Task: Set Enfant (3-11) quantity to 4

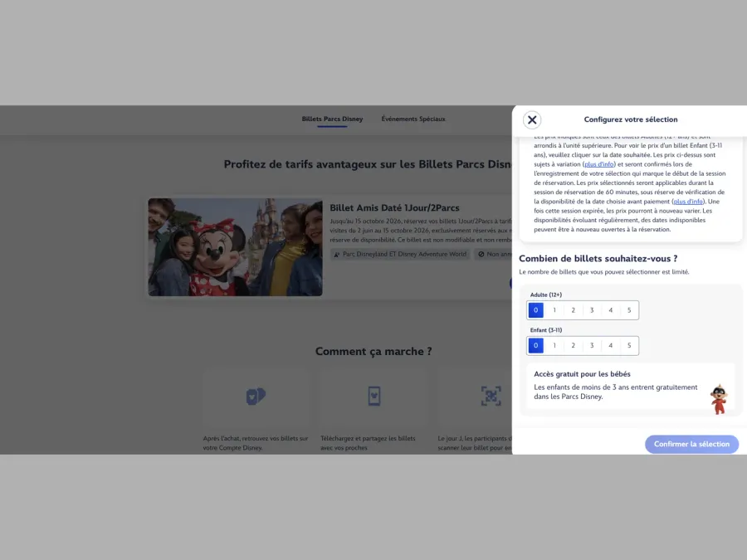Action: 610,345
